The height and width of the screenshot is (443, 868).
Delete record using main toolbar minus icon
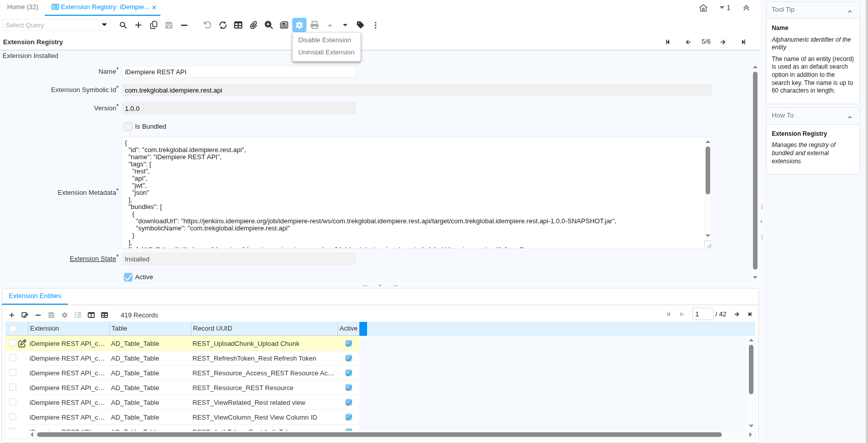[x=184, y=25]
